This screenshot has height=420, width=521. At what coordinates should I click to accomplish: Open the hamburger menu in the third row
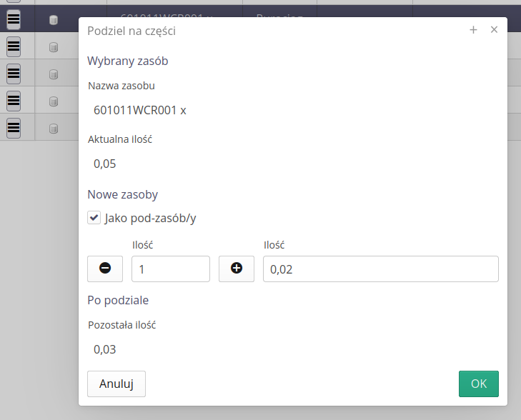coord(14,74)
